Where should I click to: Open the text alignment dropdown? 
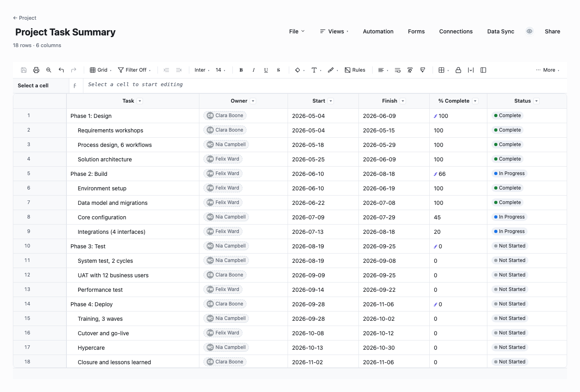pyautogui.click(x=383, y=70)
